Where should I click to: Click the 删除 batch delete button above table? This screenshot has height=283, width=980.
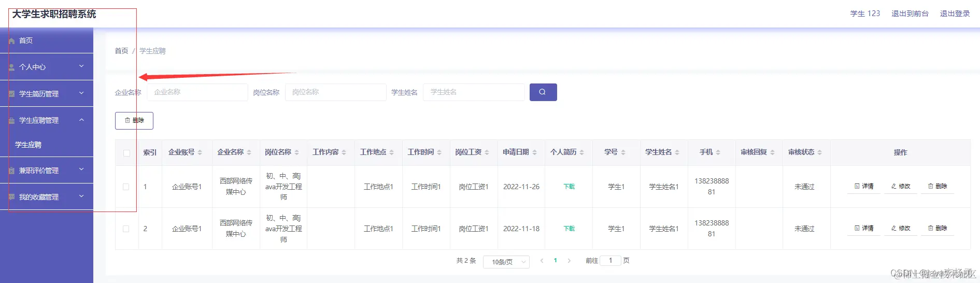(x=134, y=121)
